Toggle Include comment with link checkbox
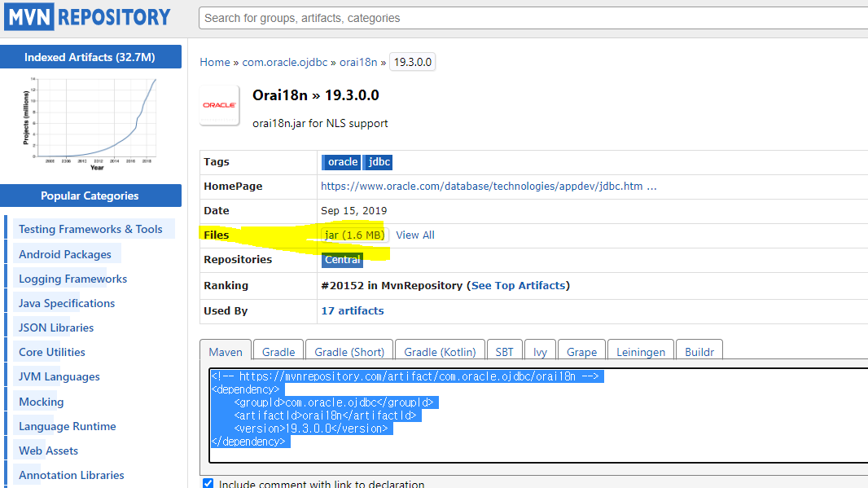This screenshot has width=868, height=488. [x=208, y=484]
